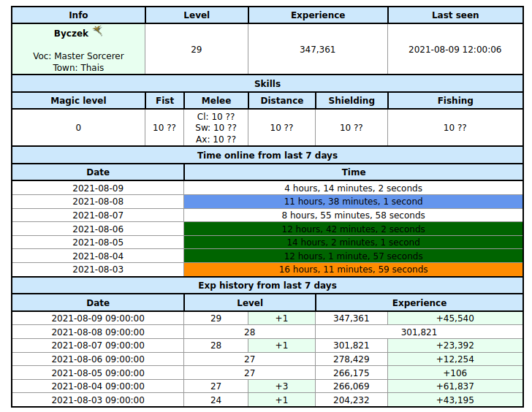Click the Experience header in Info table
The width and height of the screenshot is (532, 412).
(318, 15)
